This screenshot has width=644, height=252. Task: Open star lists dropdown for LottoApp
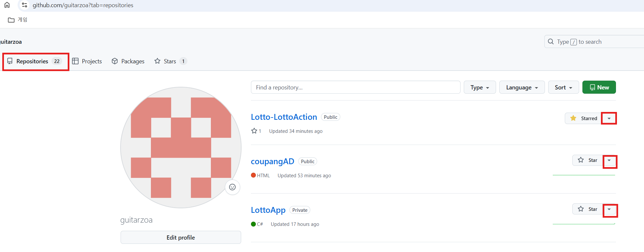609,209
